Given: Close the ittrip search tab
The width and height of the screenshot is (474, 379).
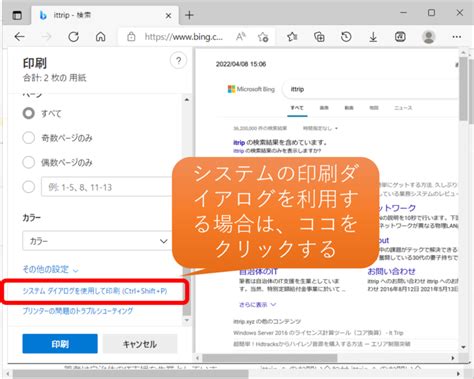Looking at the screenshot, I should click(x=168, y=16).
